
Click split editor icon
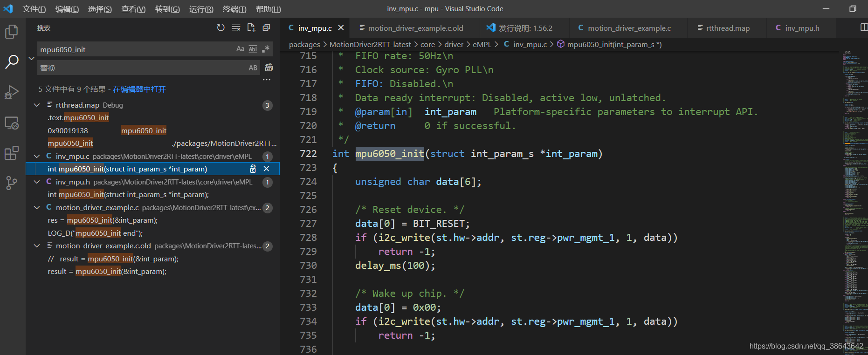click(863, 28)
